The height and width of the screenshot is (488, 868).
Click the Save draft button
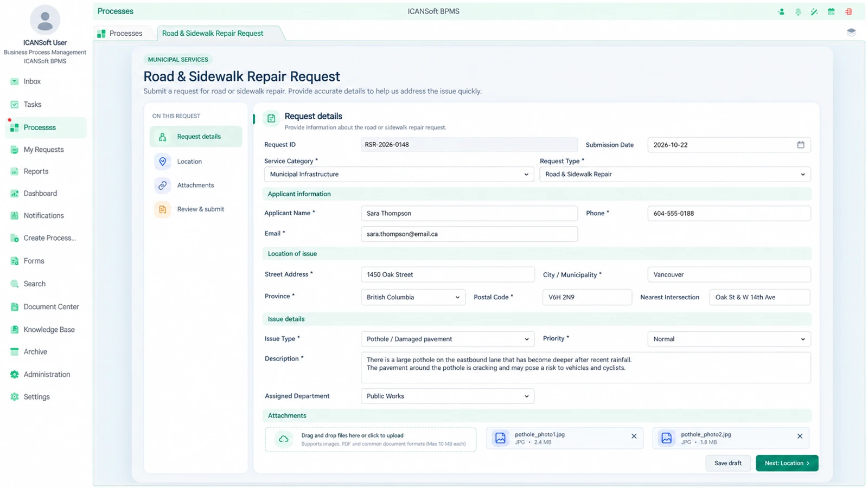[728, 463]
